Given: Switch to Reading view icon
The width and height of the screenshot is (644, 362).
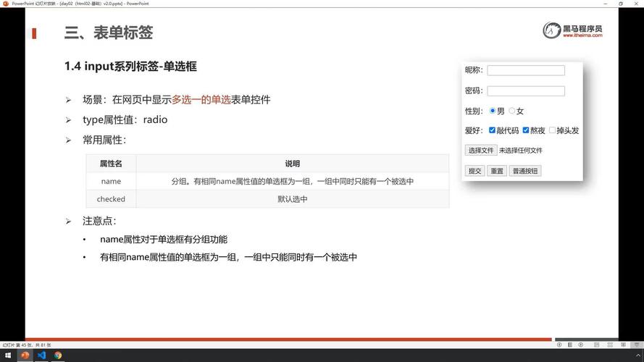Looking at the screenshot, I should pyautogui.click(x=624, y=345).
